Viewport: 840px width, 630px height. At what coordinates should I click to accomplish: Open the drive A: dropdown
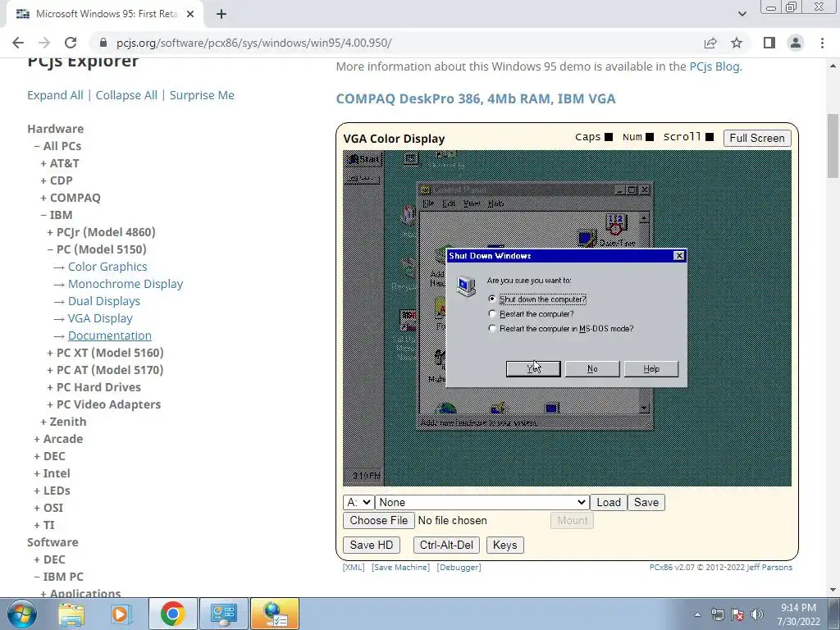tap(358, 502)
